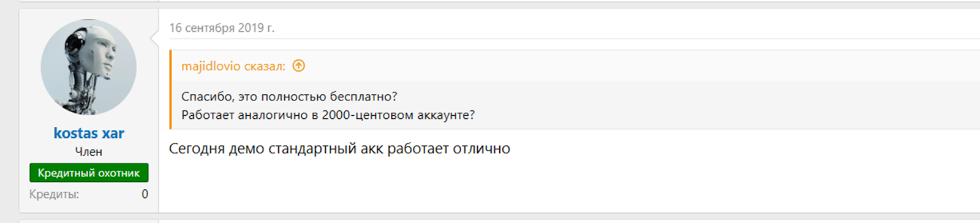Viewport: 980px width, 223px height.
Task: Click the word отлично in the reply
Action: click(481, 149)
